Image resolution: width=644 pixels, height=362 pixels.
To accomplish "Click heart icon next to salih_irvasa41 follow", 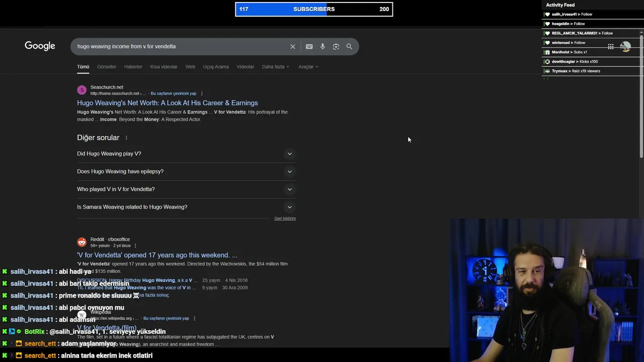I will [547, 15].
